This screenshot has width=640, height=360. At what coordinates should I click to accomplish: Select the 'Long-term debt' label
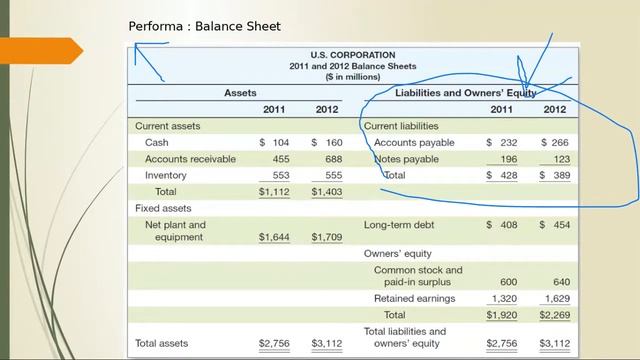tap(399, 225)
